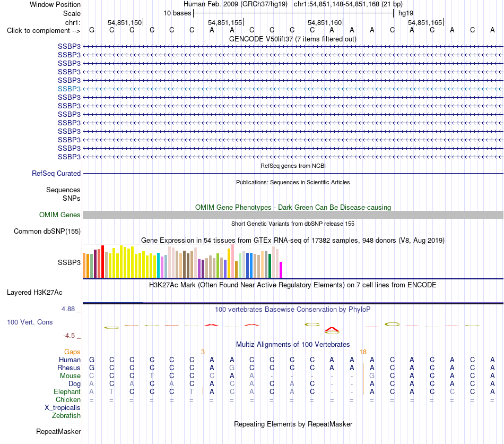Click the Layered H3K27Ac track label
Screen dimensions: 504x444
pyautogui.click(x=34, y=293)
